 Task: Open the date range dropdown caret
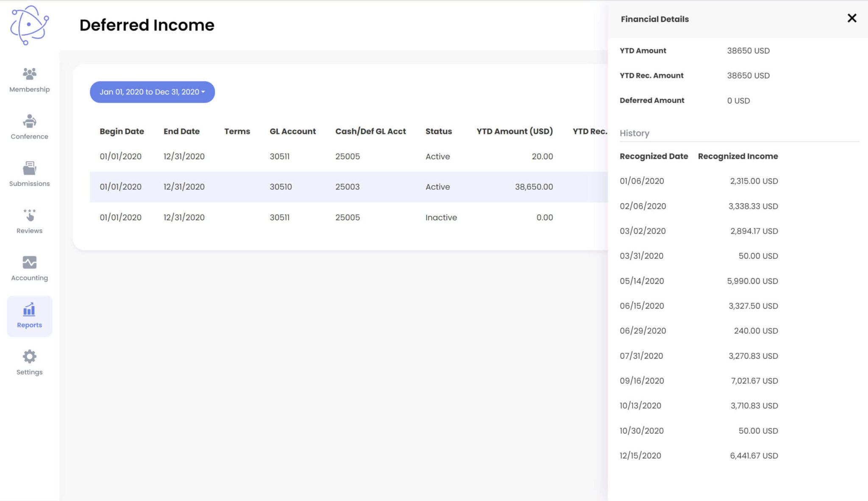pos(203,91)
